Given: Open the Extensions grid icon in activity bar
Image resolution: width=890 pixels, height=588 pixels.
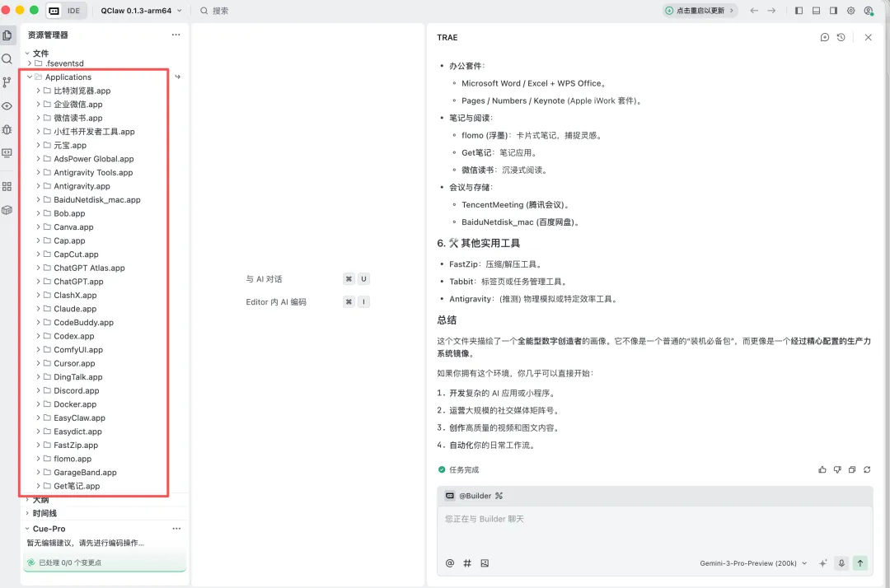Looking at the screenshot, I should click(x=7, y=187).
